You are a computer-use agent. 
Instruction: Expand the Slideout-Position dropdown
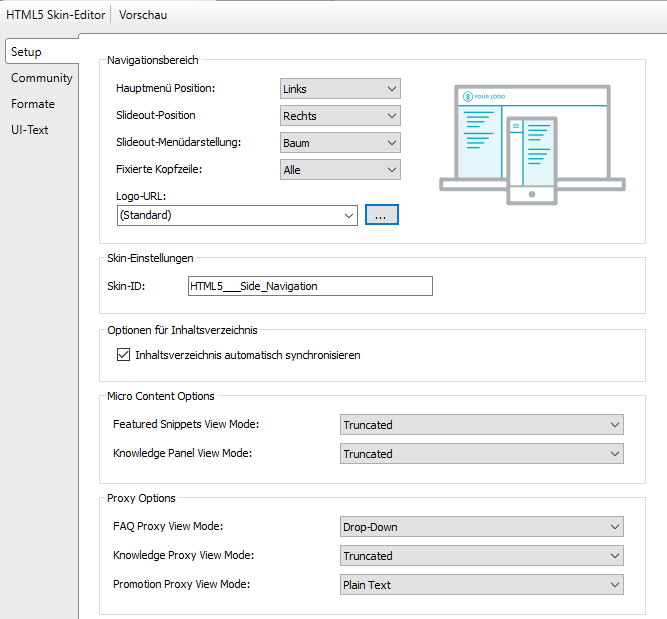(340, 116)
